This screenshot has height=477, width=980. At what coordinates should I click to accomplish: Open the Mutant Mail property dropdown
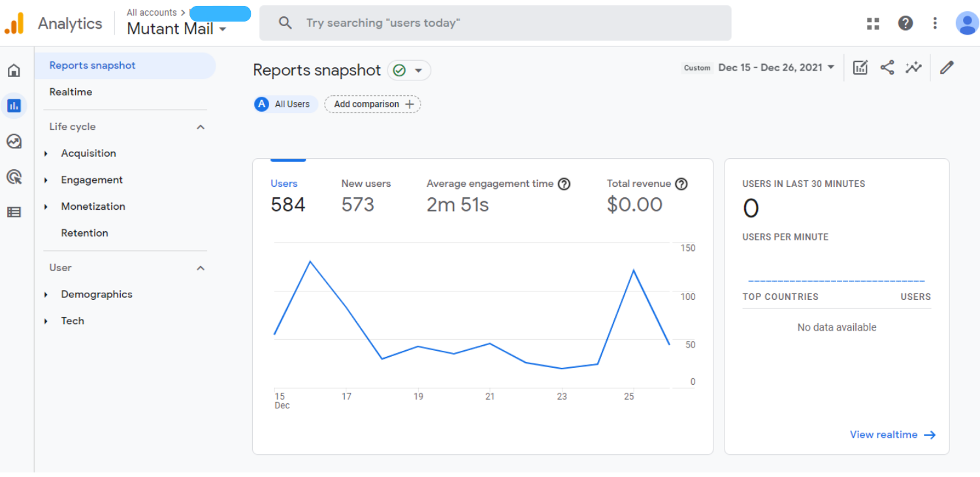pyautogui.click(x=176, y=29)
